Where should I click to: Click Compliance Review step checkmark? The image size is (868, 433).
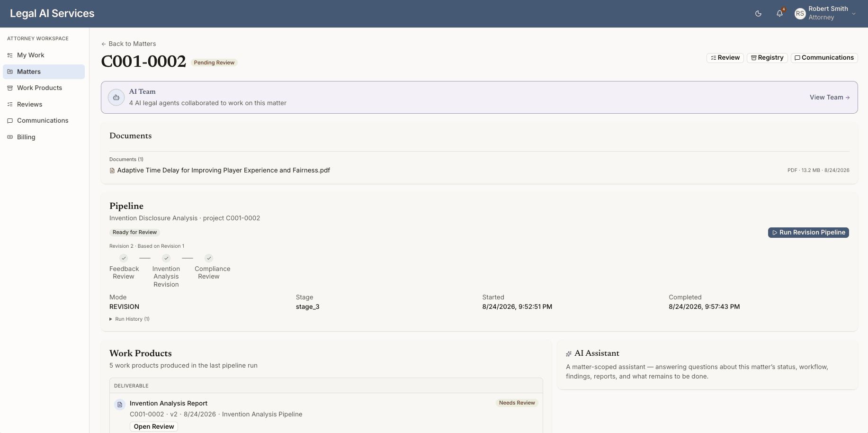click(209, 258)
